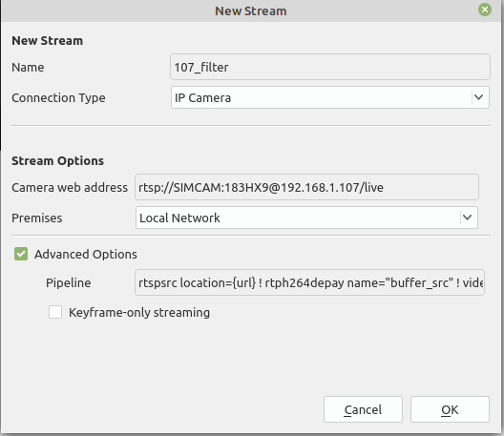Image resolution: width=504 pixels, height=436 pixels.
Task: Uncheck the Advanced Options checkbox
Action: [21, 254]
